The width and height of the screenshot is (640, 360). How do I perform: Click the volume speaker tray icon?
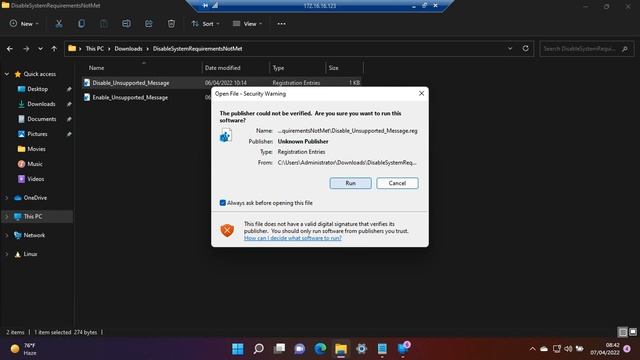point(568,349)
